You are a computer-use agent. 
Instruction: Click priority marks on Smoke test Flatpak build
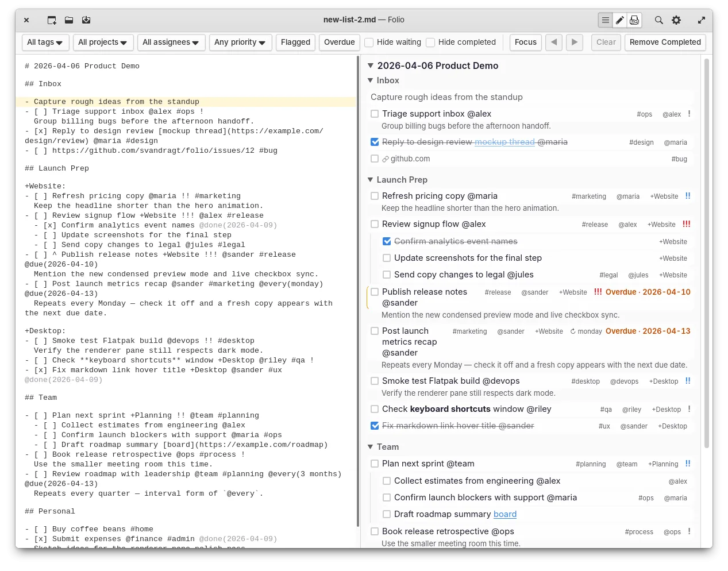tap(688, 381)
